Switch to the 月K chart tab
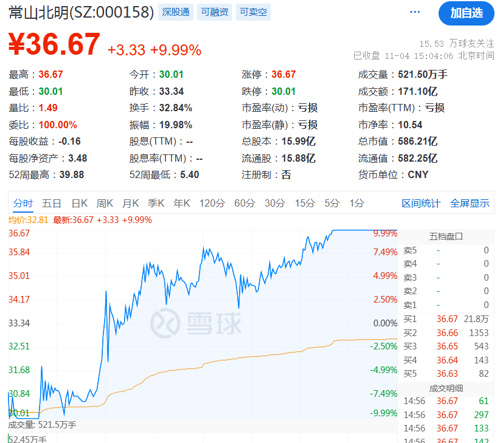 tap(130, 203)
